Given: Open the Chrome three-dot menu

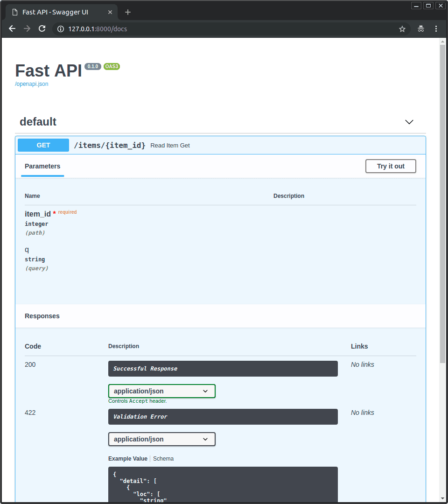Looking at the screenshot, I should tap(436, 28).
